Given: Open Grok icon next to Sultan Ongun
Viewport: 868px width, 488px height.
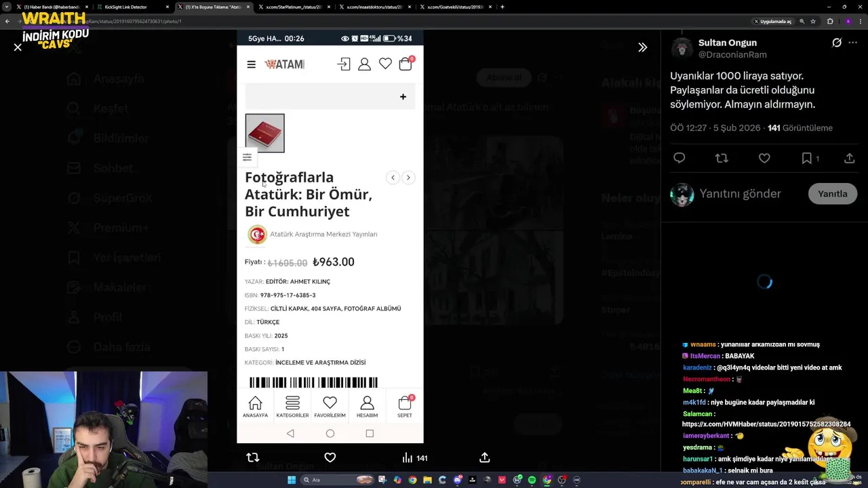Looking at the screenshot, I should (837, 43).
